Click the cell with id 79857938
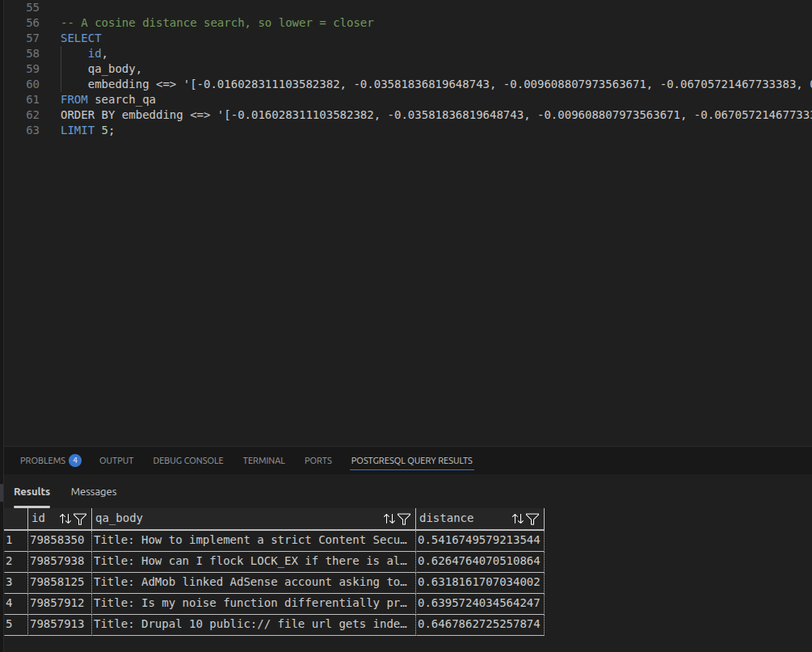 point(57,561)
